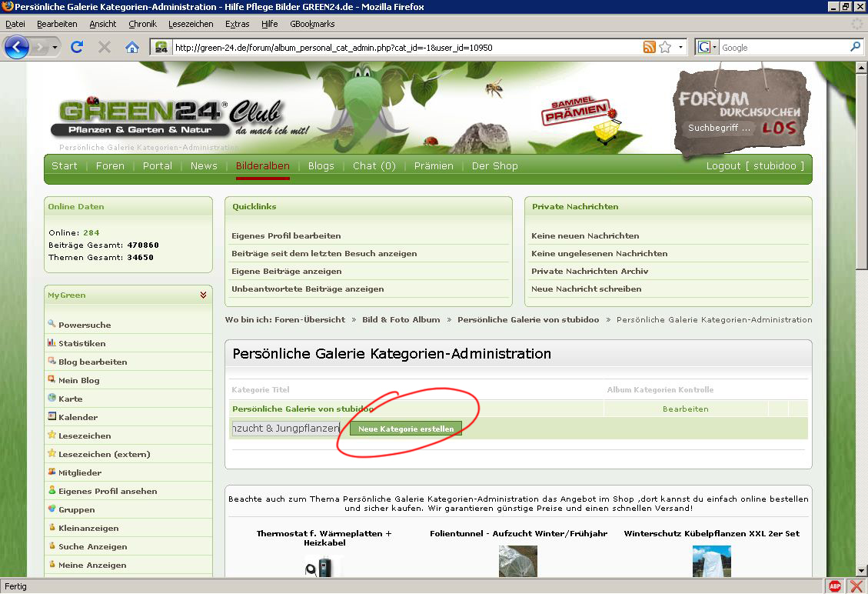Open the Foren navigation tab
The height and width of the screenshot is (594, 868).
coord(110,165)
